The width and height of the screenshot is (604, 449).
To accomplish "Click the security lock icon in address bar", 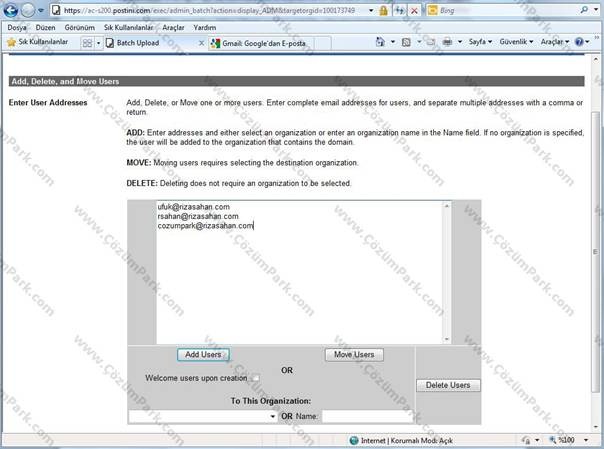I will pos(383,11).
